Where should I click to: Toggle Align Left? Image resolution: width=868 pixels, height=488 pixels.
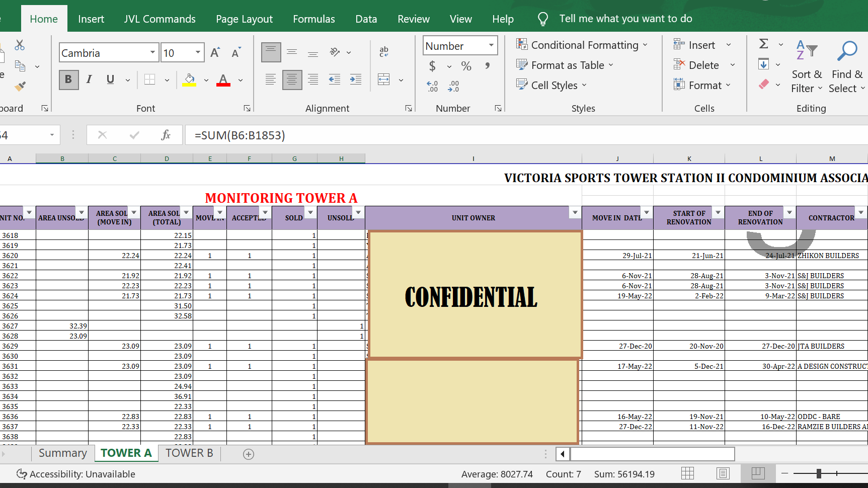(271, 79)
